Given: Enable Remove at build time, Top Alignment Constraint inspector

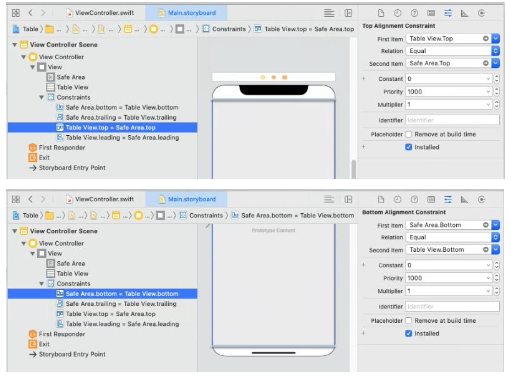Looking at the screenshot, I should pos(409,134).
